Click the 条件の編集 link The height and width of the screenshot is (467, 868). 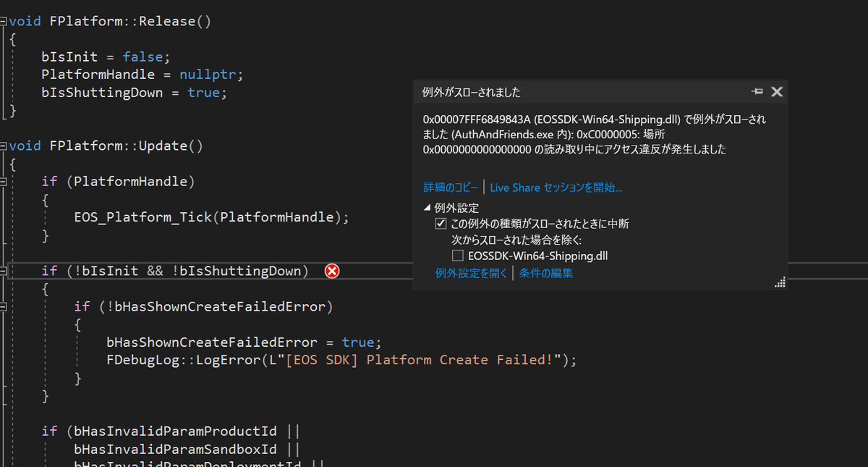pos(546,273)
